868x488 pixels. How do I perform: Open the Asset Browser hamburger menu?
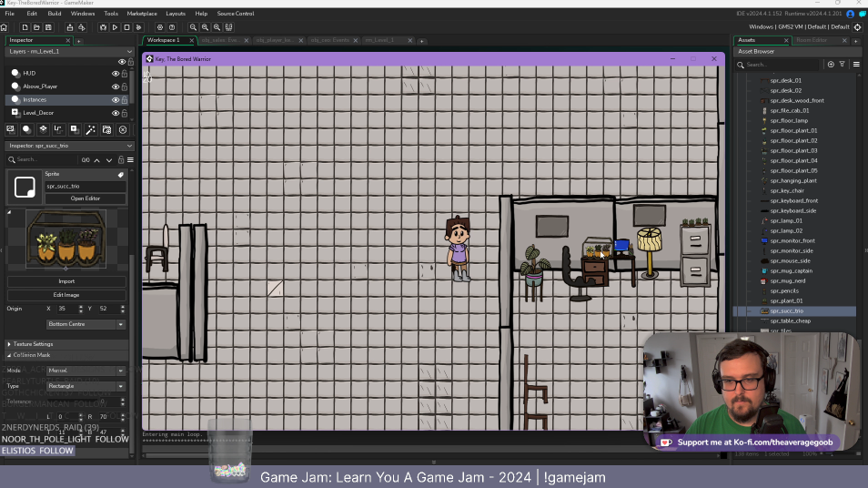pyautogui.click(x=856, y=65)
